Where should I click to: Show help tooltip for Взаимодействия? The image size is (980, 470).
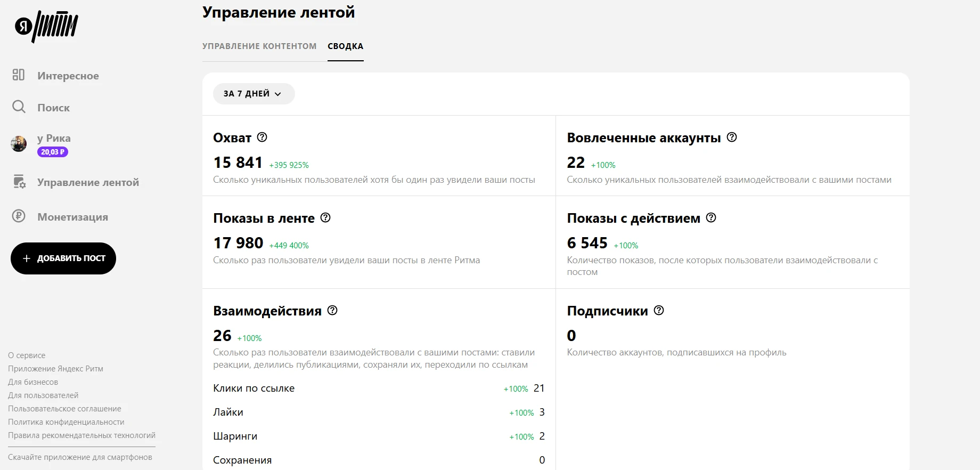click(332, 310)
